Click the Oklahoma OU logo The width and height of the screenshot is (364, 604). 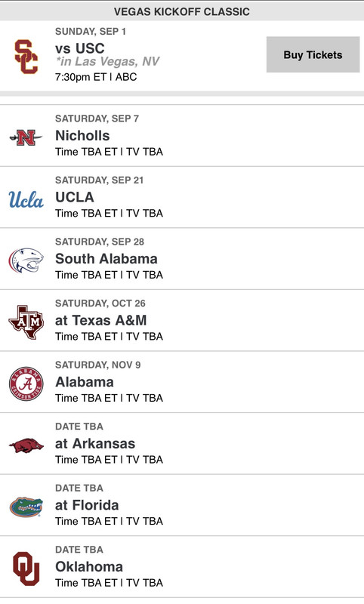point(26,569)
